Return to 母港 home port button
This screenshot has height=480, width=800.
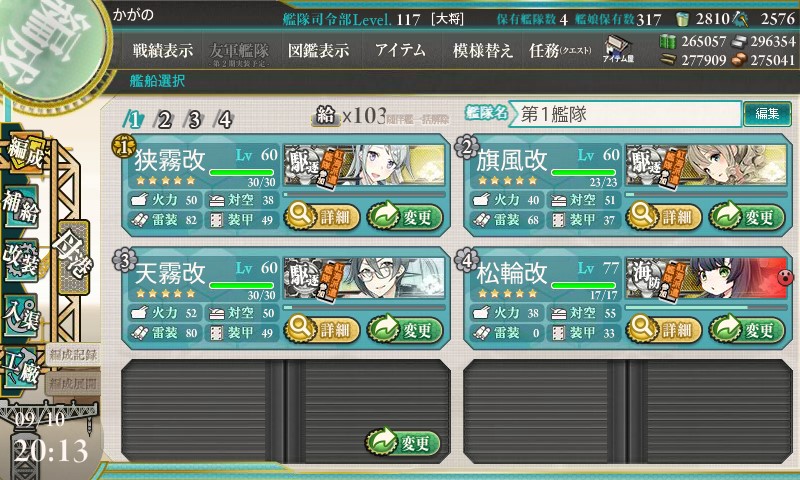pos(74,257)
